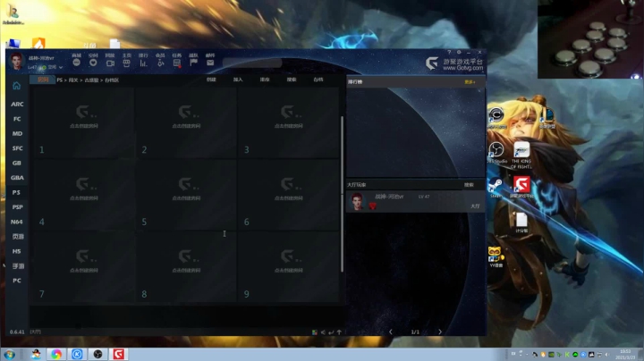The width and height of the screenshot is (644, 361).
Task: Click the up arrow icon in the chat bar
Action: [x=339, y=332]
